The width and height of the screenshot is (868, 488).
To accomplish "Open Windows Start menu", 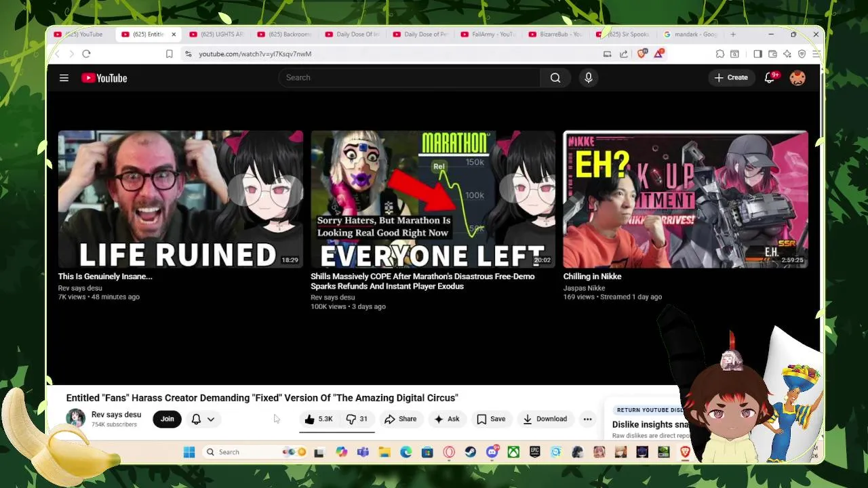I will 189,452.
